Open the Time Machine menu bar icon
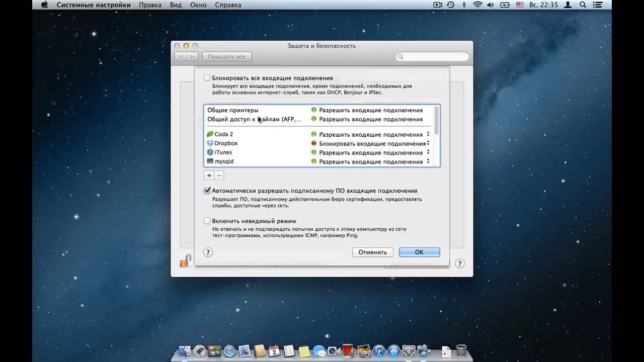Image resolution: width=644 pixels, height=362 pixels. (x=451, y=5)
